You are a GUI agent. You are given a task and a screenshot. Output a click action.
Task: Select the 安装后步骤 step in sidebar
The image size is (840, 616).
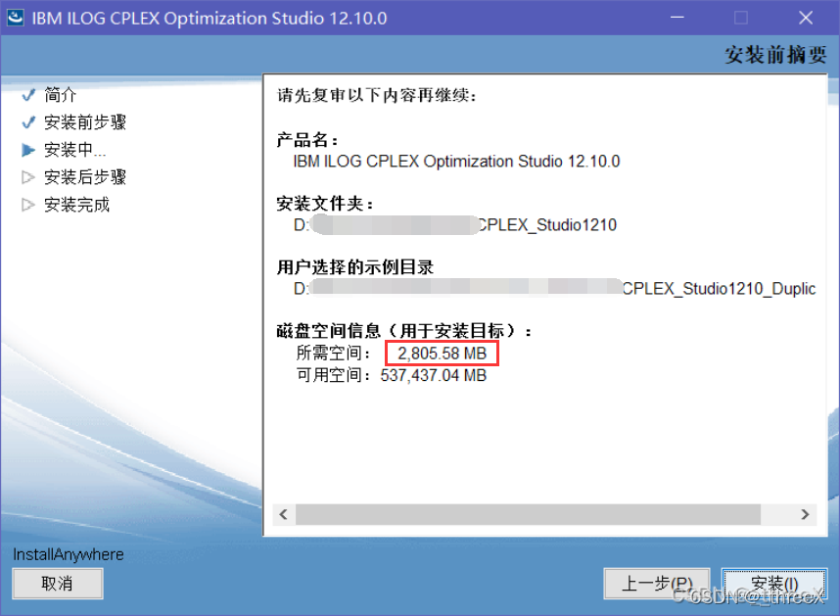(x=85, y=176)
